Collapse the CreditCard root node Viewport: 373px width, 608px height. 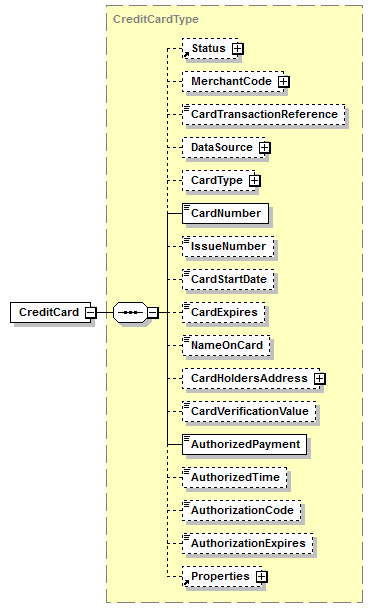[x=90, y=313]
